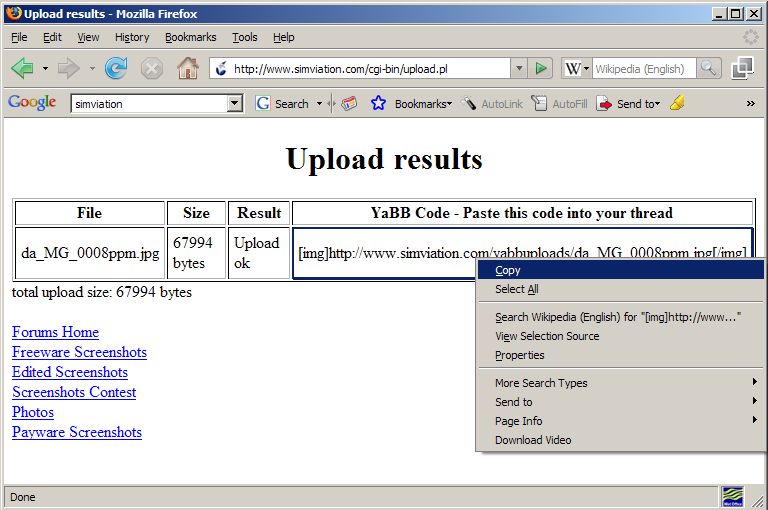
Task: Open the Wikipedia search engine selector
Action: pyautogui.click(x=576, y=68)
